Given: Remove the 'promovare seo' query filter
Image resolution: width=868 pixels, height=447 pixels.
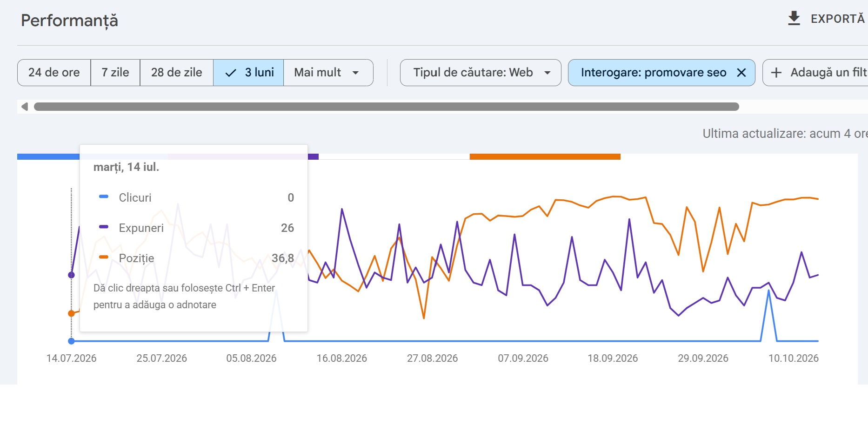Looking at the screenshot, I should [741, 73].
